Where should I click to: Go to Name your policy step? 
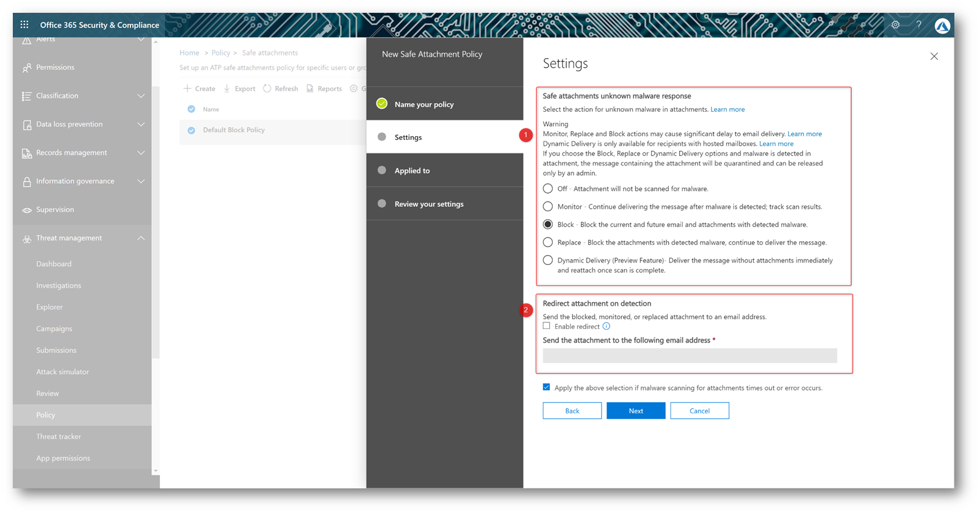pos(445,104)
